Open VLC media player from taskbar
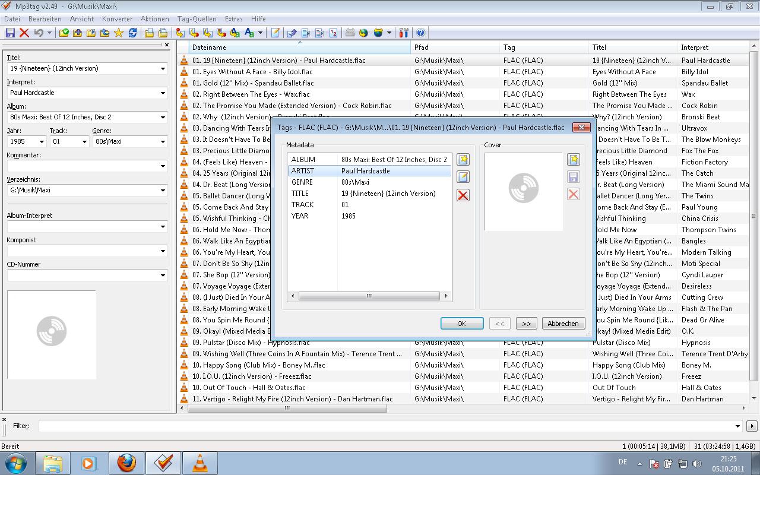This screenshot has height=532, width=760. pos(200,463)
